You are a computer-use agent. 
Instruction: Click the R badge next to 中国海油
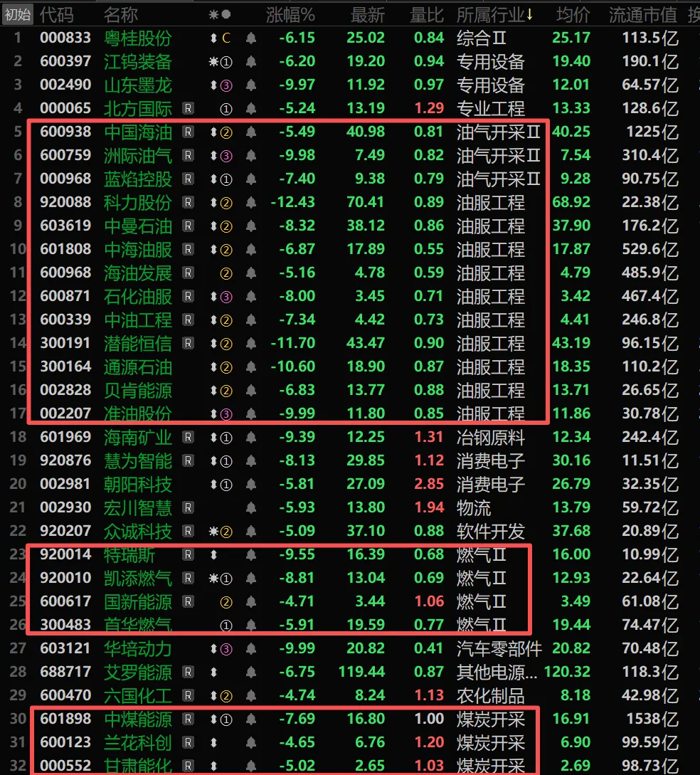tap(189, 132)
